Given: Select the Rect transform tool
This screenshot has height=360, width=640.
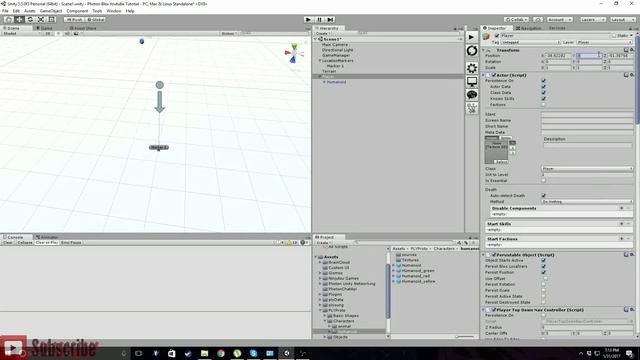Looking at the screenshot, I should pyautogui.click(x=52, y=20).
